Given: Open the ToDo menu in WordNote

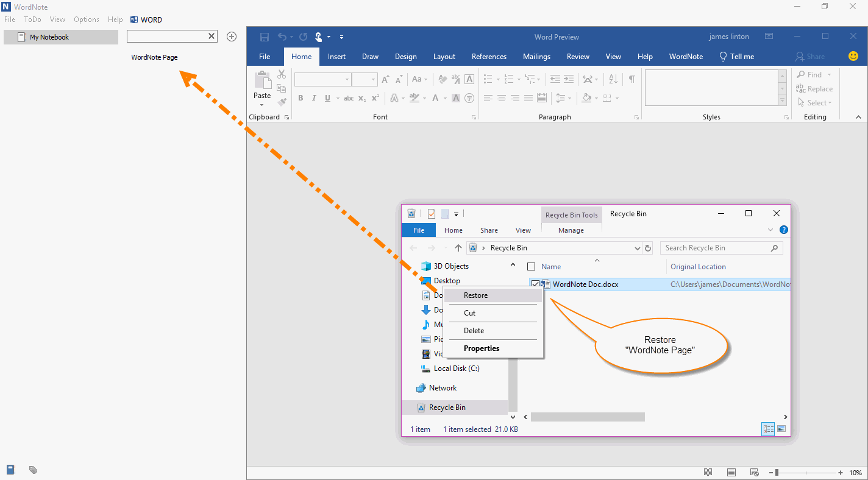Looking at the screenshot, I should pos(32,19).
